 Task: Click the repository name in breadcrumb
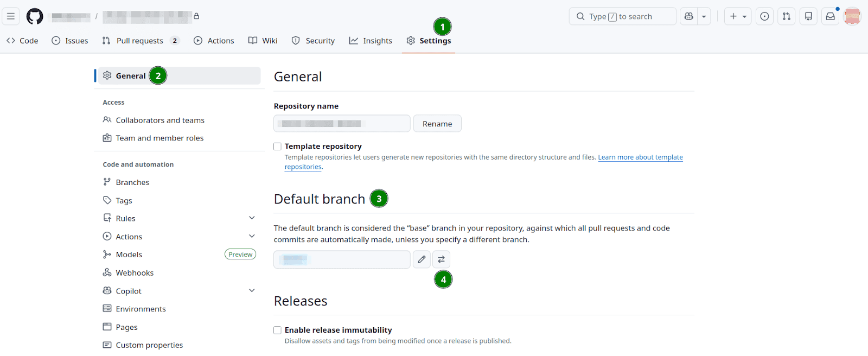(147, 17)
